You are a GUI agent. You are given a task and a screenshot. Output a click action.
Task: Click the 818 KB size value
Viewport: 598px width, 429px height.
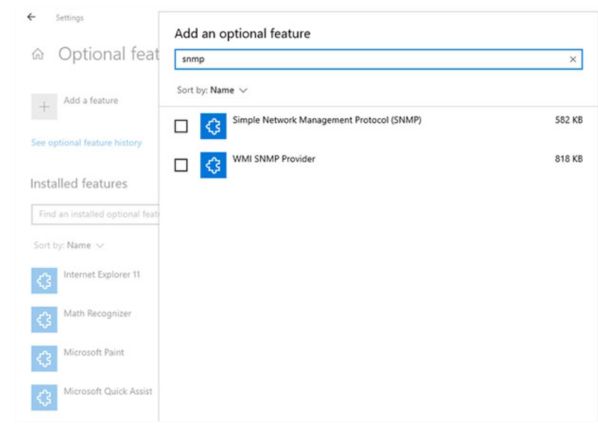coord(569,159)
